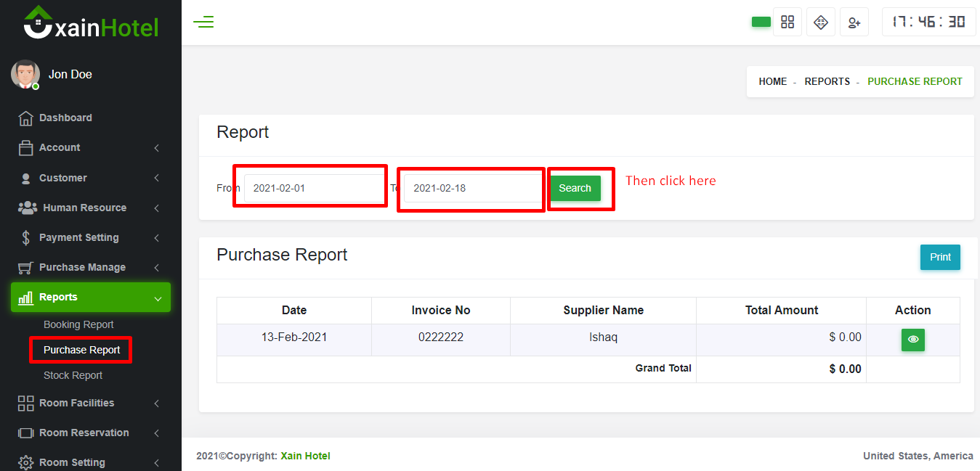980x471 pixels.
Task: Click the green status indicator in header
Action: [761, 22]
